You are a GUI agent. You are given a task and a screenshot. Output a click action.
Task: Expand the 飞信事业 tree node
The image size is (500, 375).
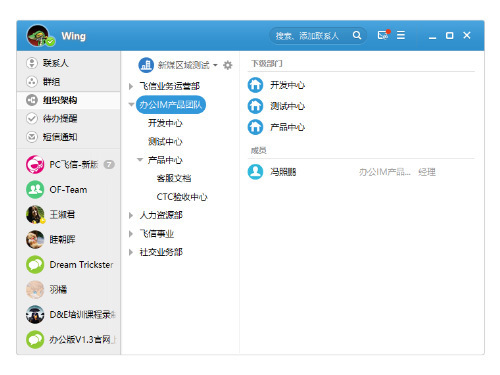point(131,234)
